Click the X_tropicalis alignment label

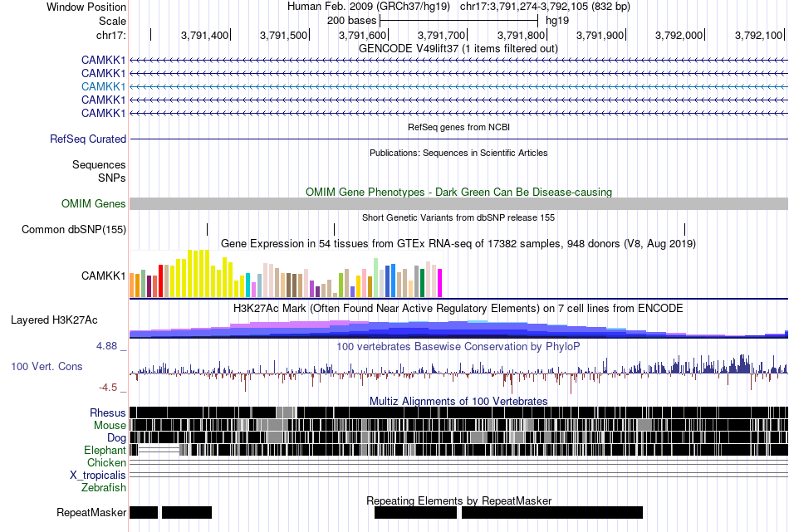98,476
